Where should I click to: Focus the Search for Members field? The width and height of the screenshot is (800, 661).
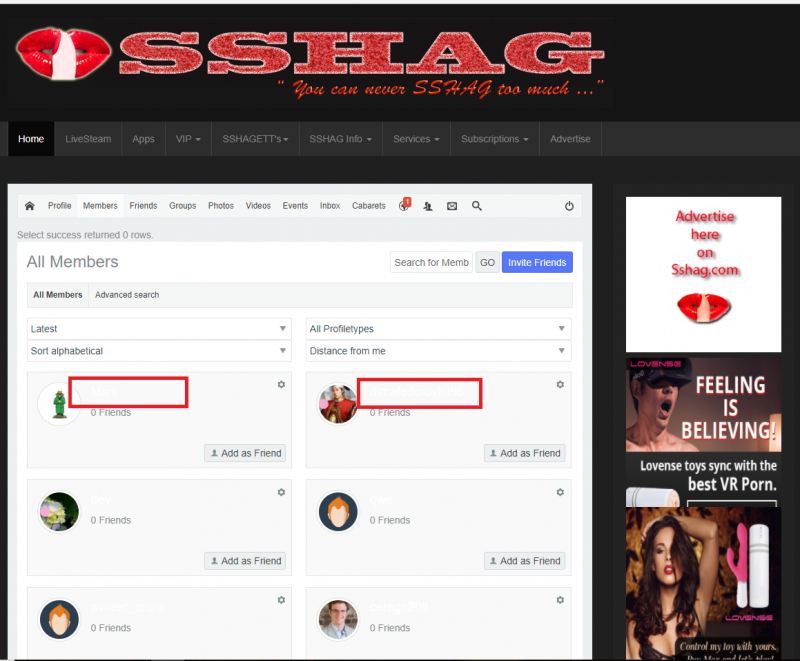(432, 262)
